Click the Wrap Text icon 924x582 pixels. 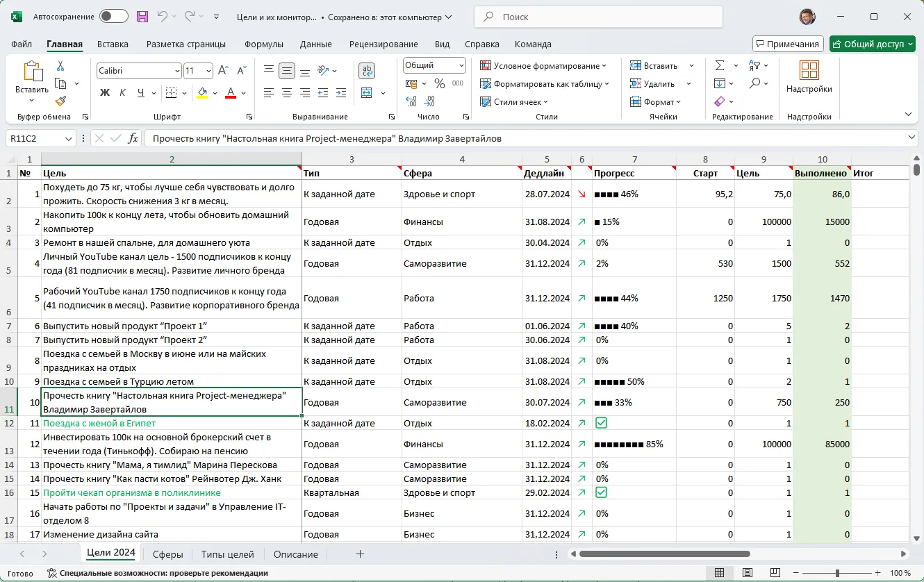point(367,71)
